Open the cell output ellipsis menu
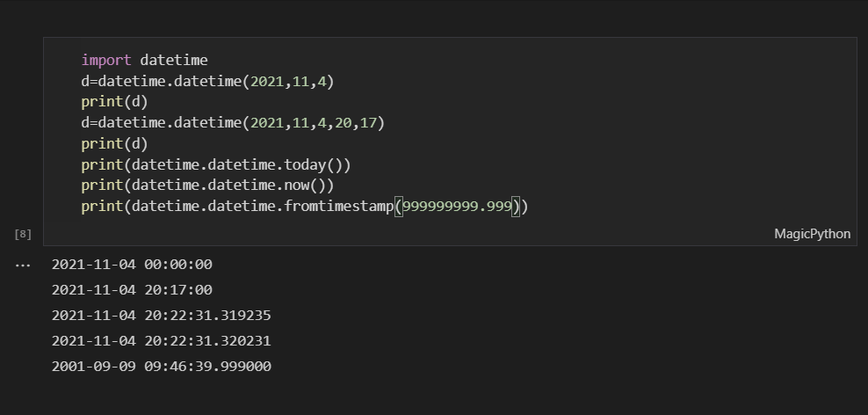 tap(22, 265)
